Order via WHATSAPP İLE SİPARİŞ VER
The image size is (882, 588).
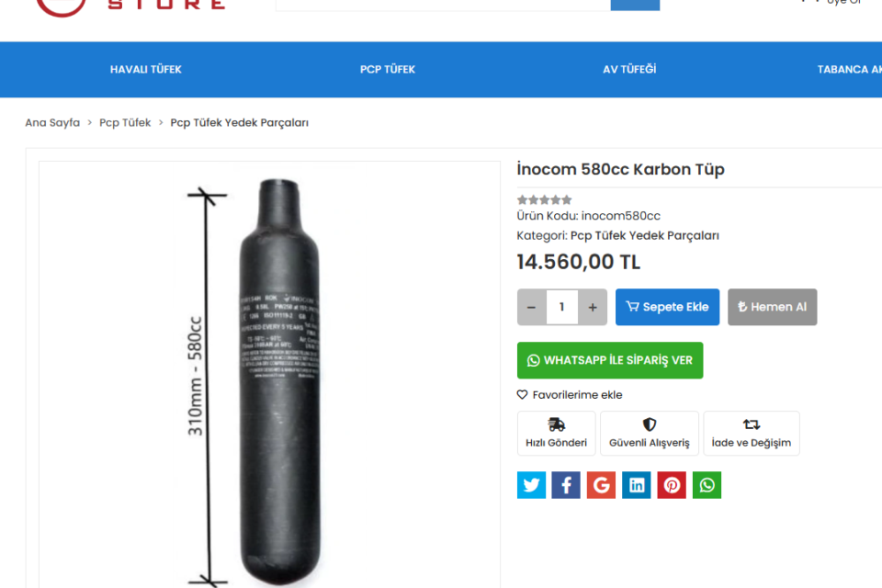(x=610, y=360)
